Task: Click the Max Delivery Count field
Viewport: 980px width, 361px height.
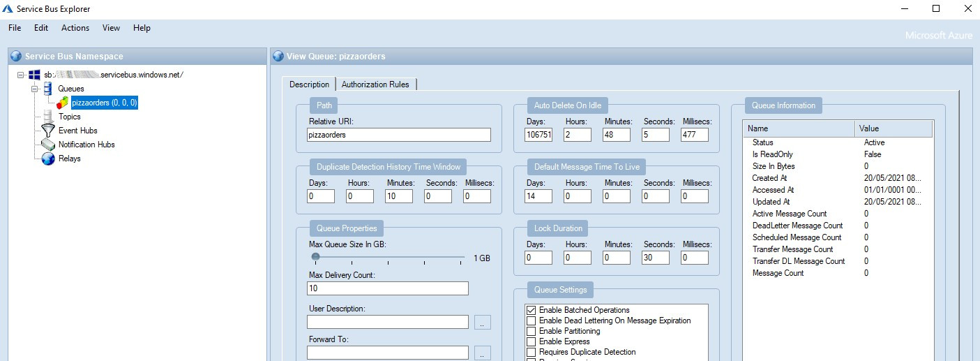Action: pyautogui.click(x=387, y=288)
